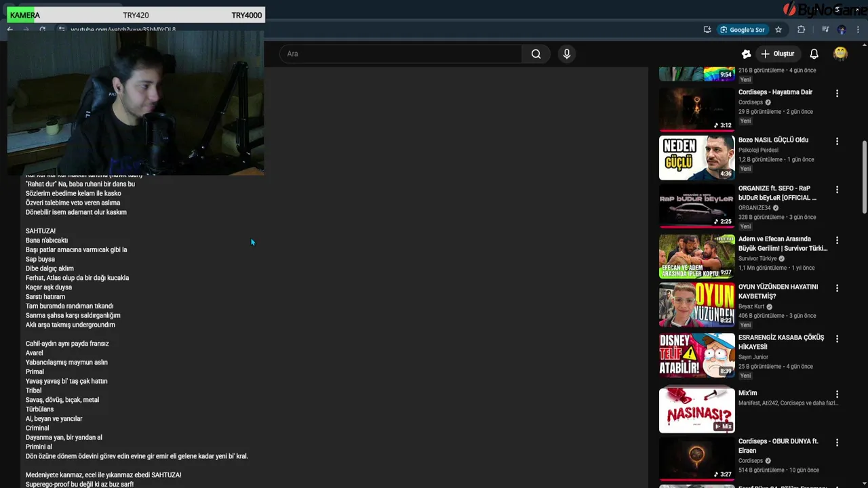
Task: Open options menu for OYUN YÜZÜNDEN HAYATINI video
Action: coord(837,288)
